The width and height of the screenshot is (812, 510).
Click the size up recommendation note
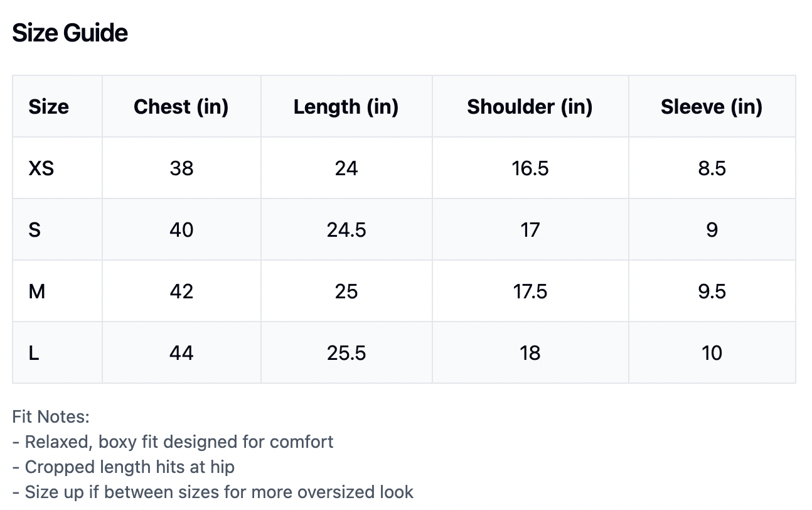coord(213,492)
